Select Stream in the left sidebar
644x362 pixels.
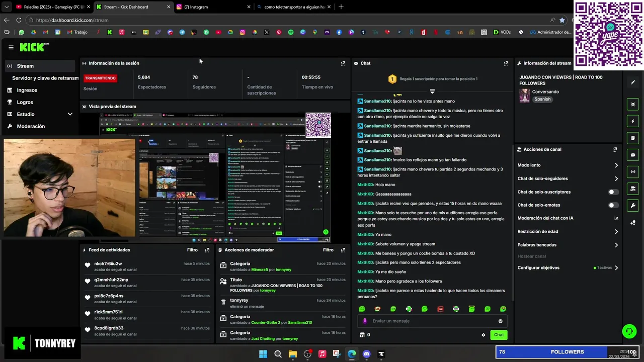pyautogui.click(x=40, y=66)
